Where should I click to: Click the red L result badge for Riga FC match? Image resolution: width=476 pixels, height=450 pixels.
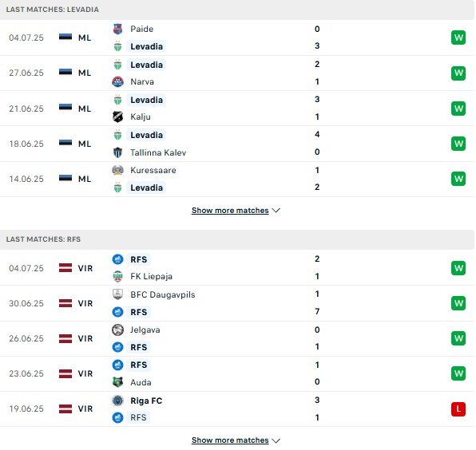point(458,409)
